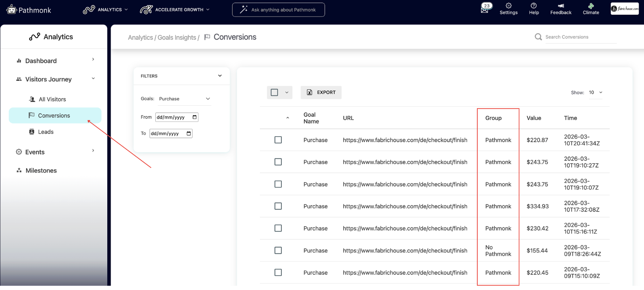Viewport: 644px width, 290px height.
Task: Select the $230.42 purchase row checkbox
Action: pyautogui.click(x=278, y=228)
